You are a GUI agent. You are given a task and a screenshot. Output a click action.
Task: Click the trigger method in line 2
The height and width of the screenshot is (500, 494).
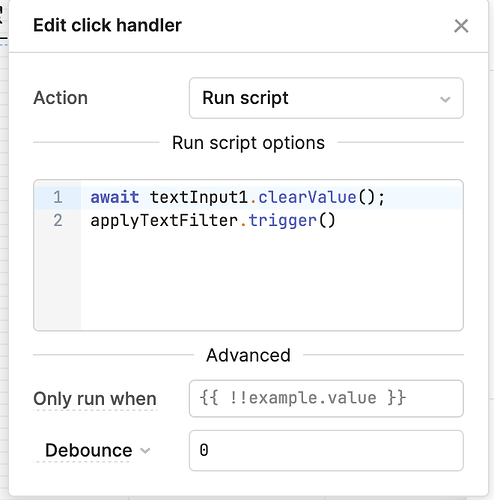282,221
